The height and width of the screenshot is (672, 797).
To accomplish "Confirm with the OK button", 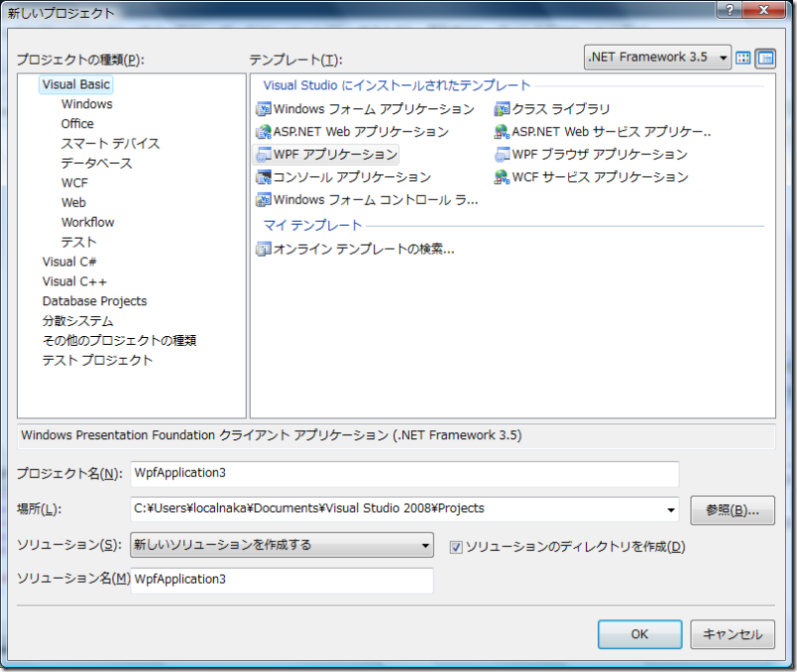I will click(639, 634).
